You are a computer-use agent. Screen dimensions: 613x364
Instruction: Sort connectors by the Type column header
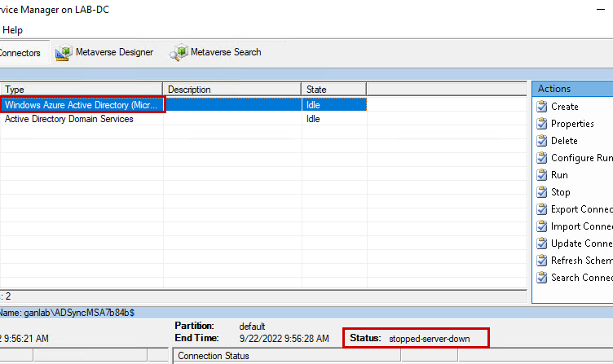coord(82,89)
